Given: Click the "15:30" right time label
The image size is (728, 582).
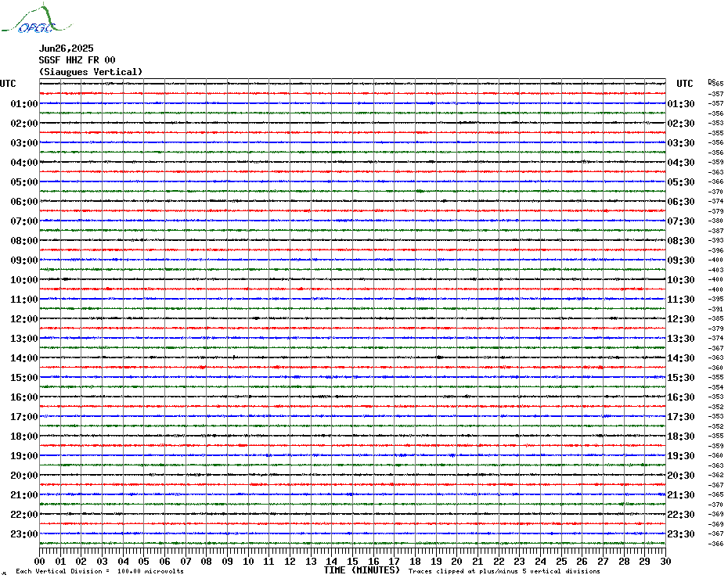Looking at the screenshot, I should 681,377.
